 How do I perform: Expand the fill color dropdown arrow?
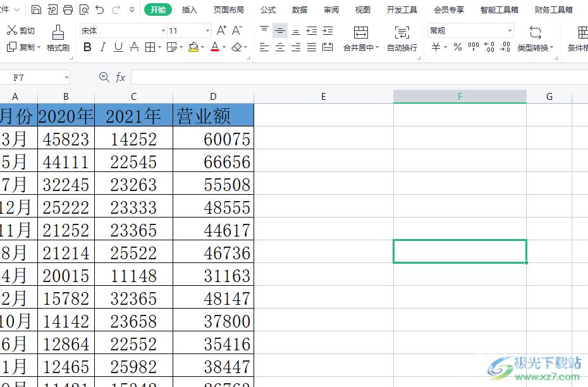click(202, 47)
